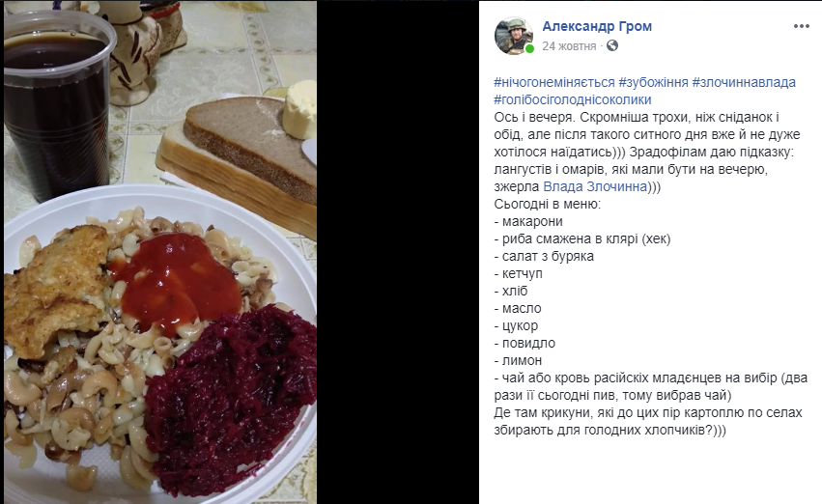Click the 'Сьогодні в меню:' text line

click(548, 204)
